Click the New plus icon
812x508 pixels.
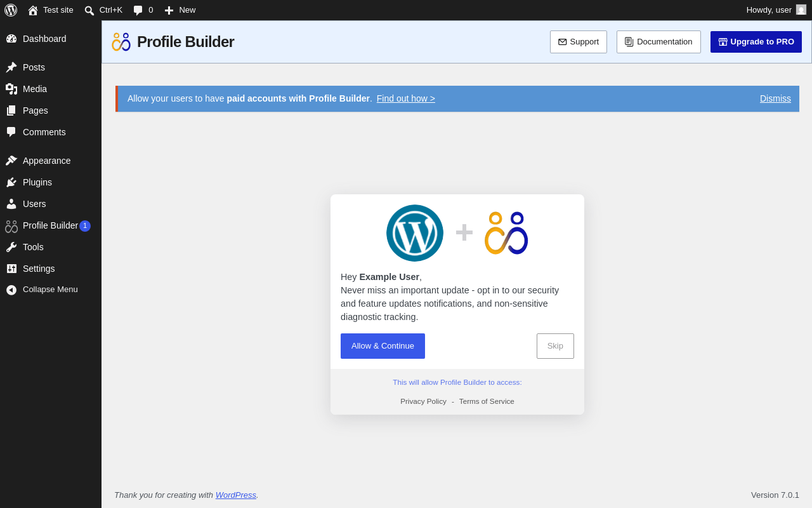pyautogui.click(x=169, y=10)
